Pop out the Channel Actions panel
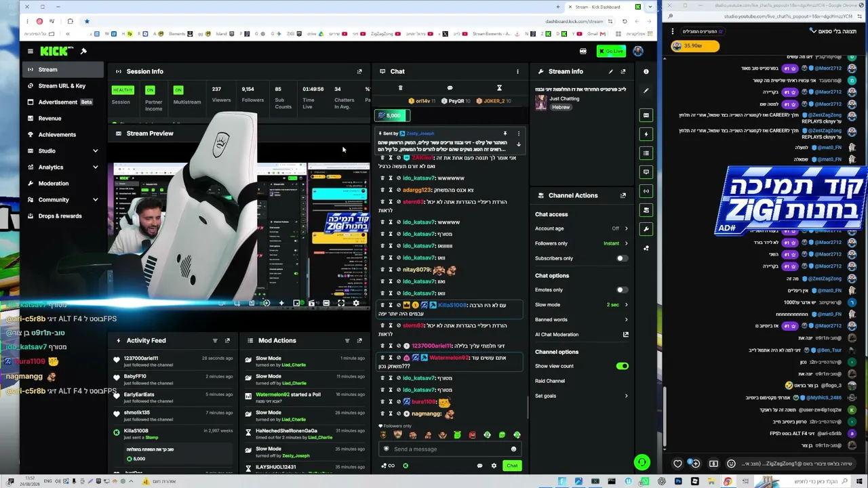The width and height of the screenshot is (868, 488). (623, 195)
